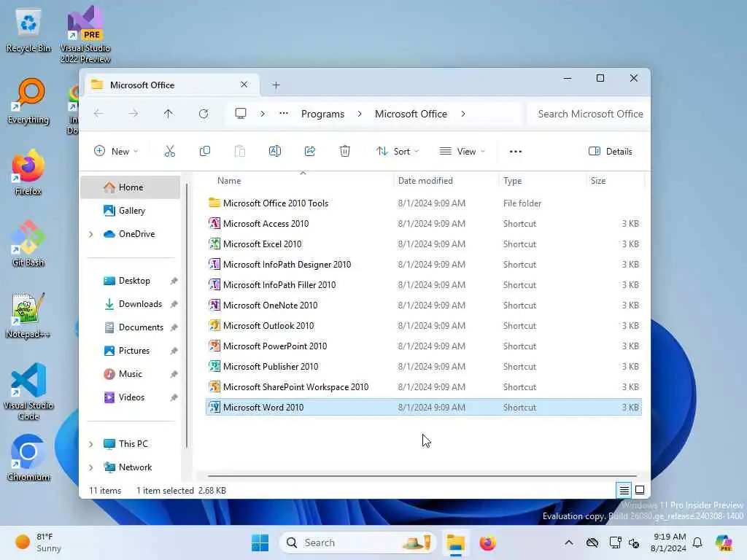The width and height of the screenshot is (747, 560).
Task: Select the Microsoft Office 2010 Tools folder icon
Action: coord(214,203)
